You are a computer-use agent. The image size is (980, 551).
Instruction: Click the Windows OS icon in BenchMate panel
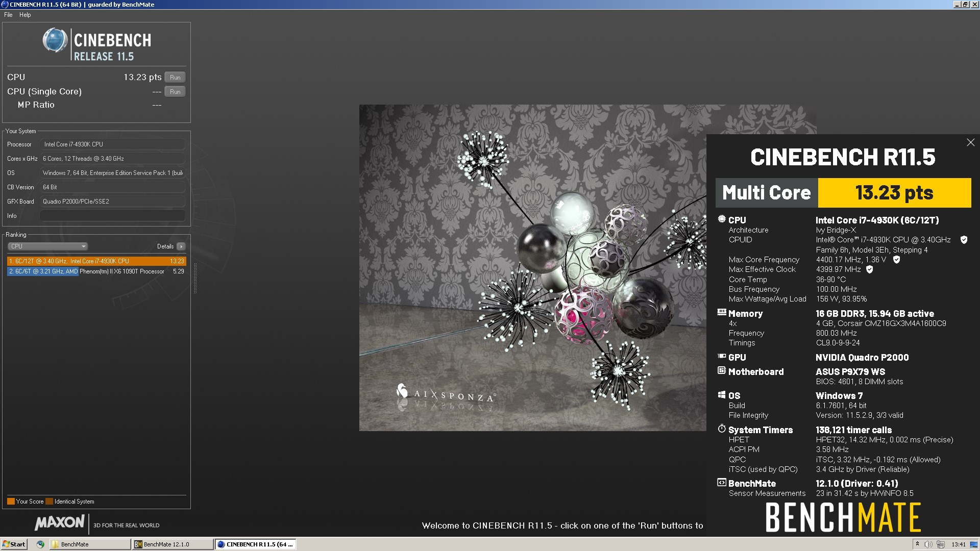pyautogui.click(x=721, y=394)
